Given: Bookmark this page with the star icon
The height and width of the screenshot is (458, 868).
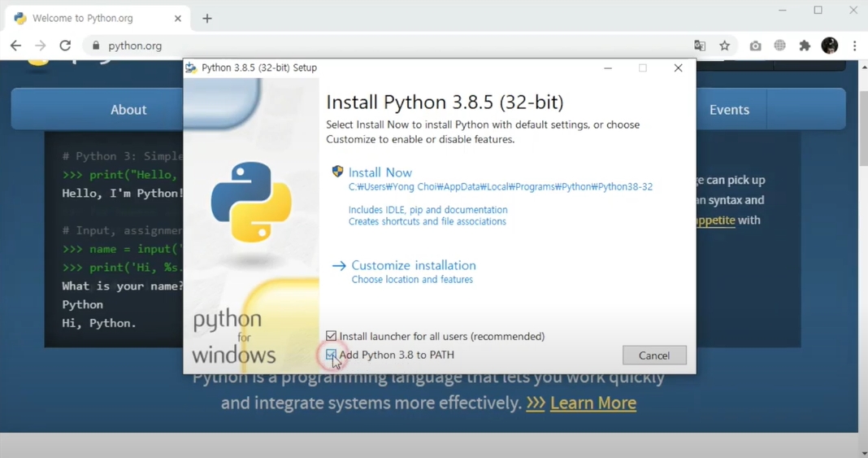Looking at the screenshot, I should click(725, 46).
